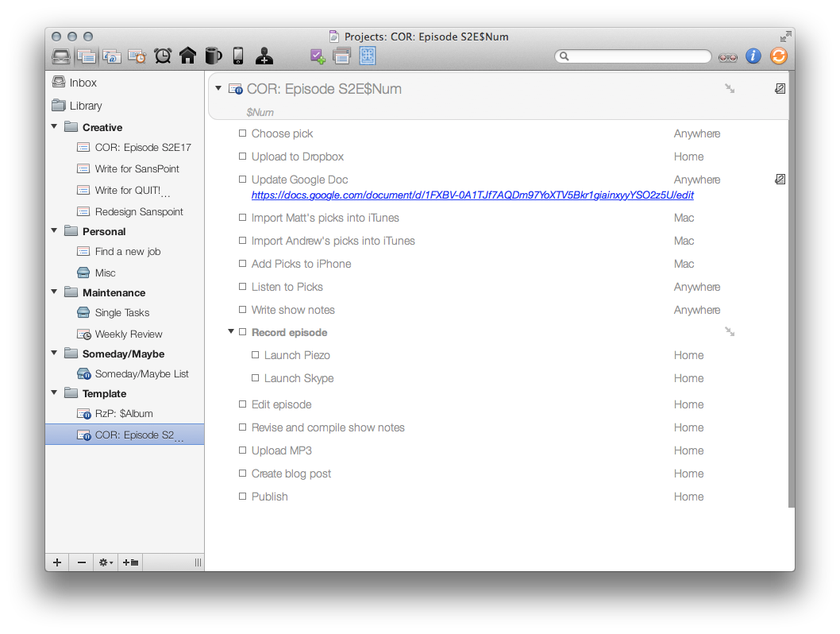840x634 pixels.
Task: Click the arrow icon on COR project header
Action: [730, 88]
